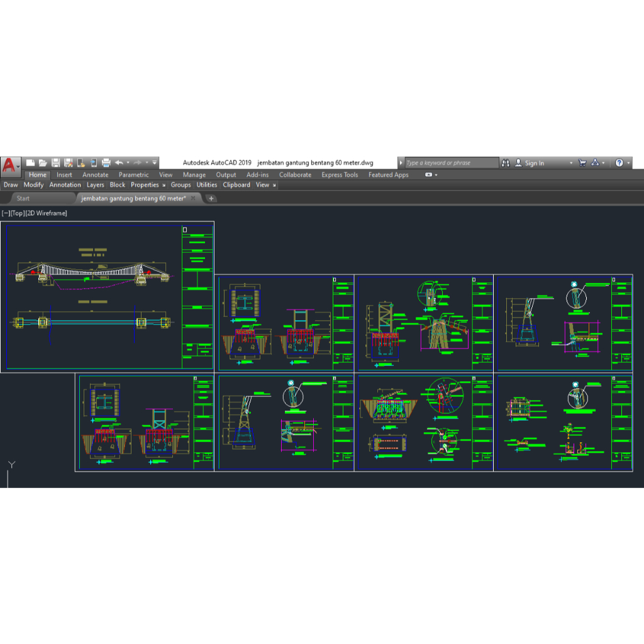Open the Undo history dropdown arrow

128,163
